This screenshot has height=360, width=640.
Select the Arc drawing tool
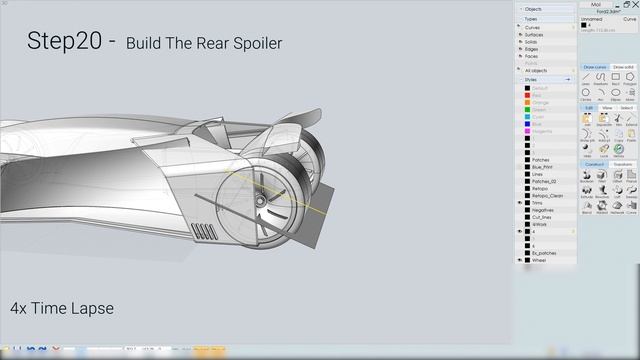pos(600,94)
